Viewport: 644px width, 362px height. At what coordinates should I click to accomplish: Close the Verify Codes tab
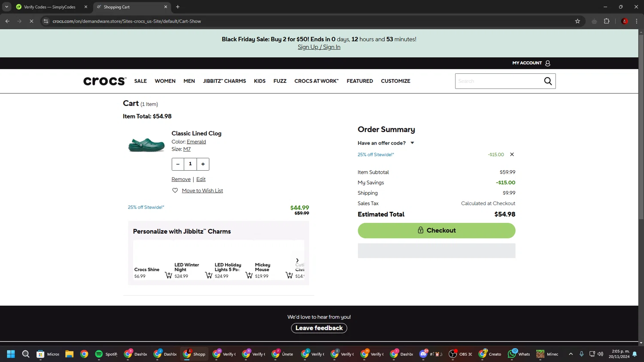coord(86,7)
